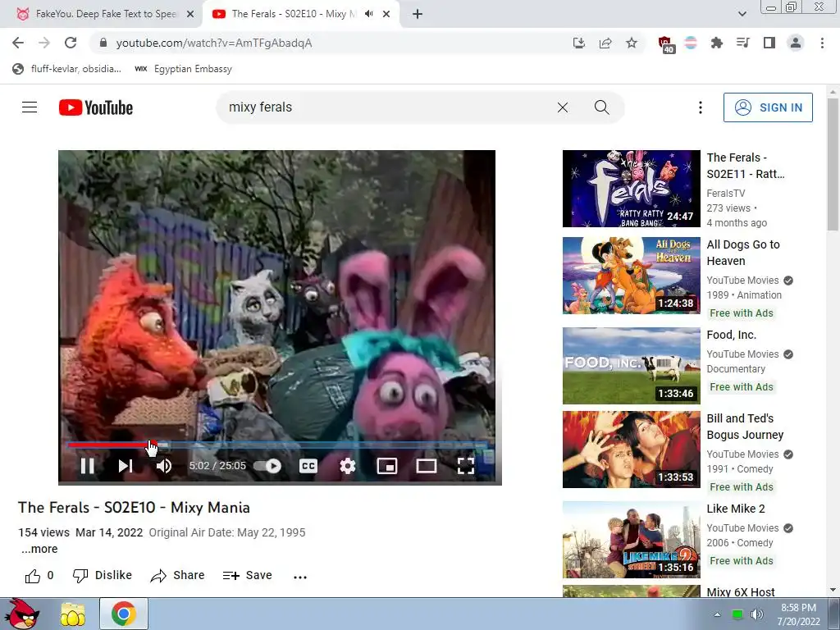Open the Chrome three-dot menu
This screenshot has height=630, width=840.
tap(822, 43)
